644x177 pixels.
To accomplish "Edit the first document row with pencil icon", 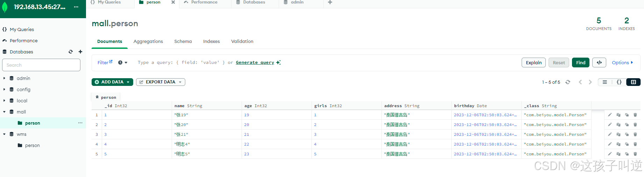I will [610, 115].
